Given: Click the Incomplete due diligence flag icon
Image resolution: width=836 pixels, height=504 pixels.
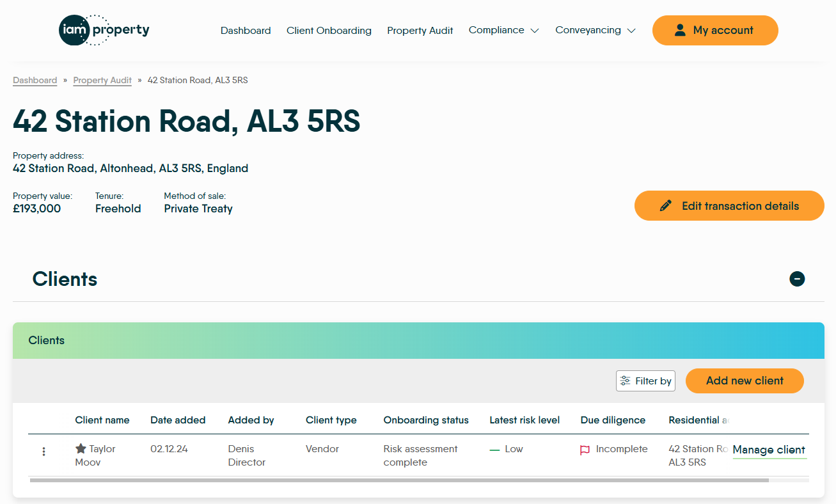Looking at the screenshot, I should (x=585, y=450).
